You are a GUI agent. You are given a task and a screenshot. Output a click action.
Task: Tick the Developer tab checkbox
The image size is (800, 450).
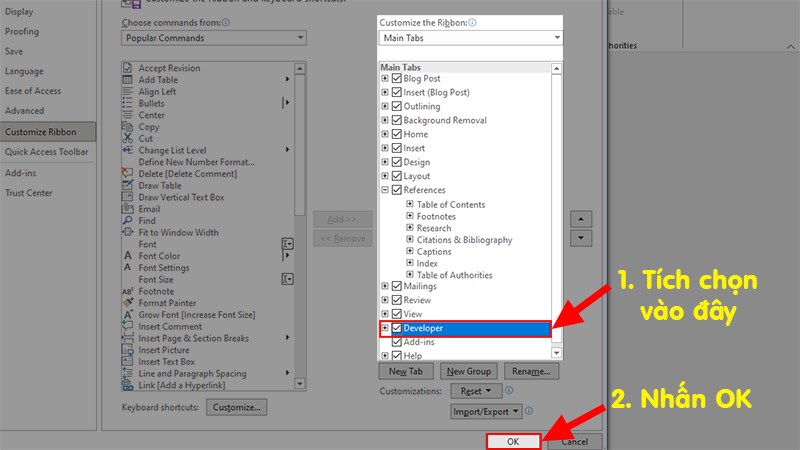pos(397,328)
